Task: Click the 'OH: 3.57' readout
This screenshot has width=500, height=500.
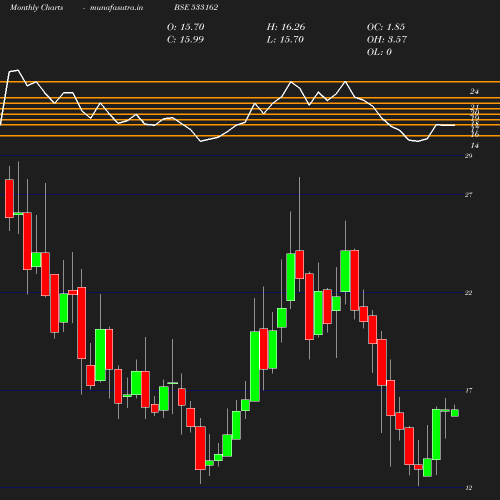Action: coord(387,40)
